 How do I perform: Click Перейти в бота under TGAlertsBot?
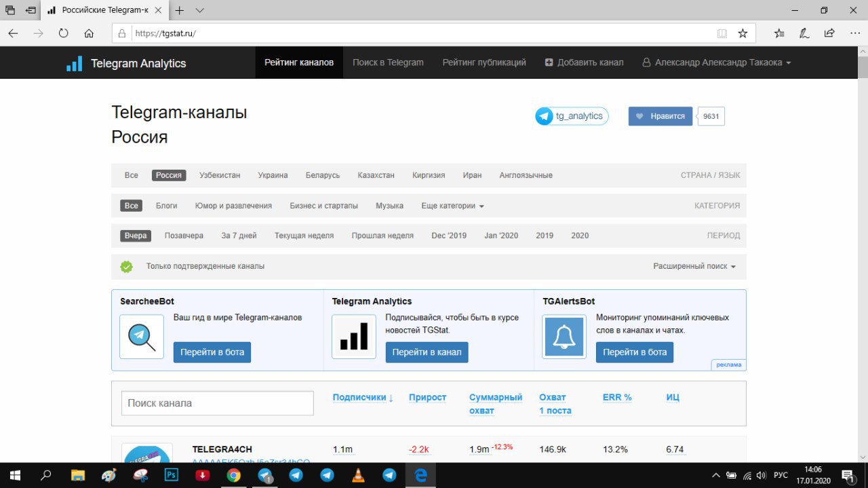pos(635,352)
